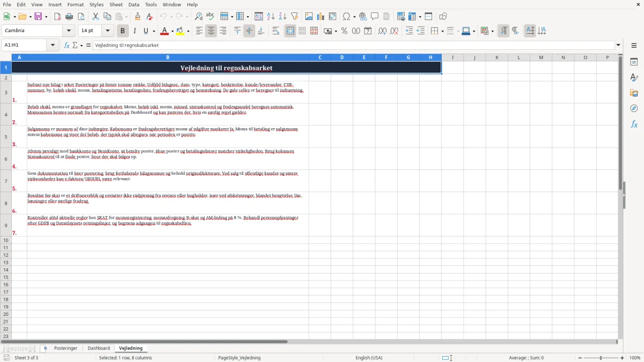Open the Font Size dropdown
The image size is (644, 362).
point(107,31)
